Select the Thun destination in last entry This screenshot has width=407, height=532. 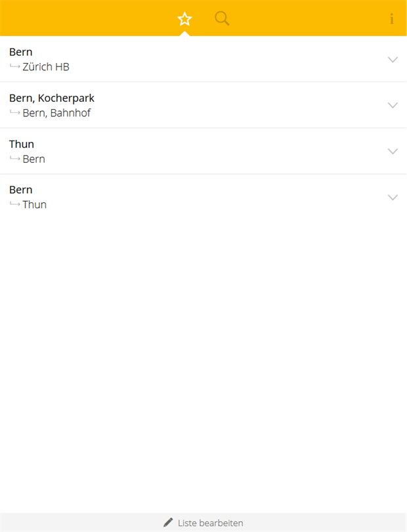34,204
